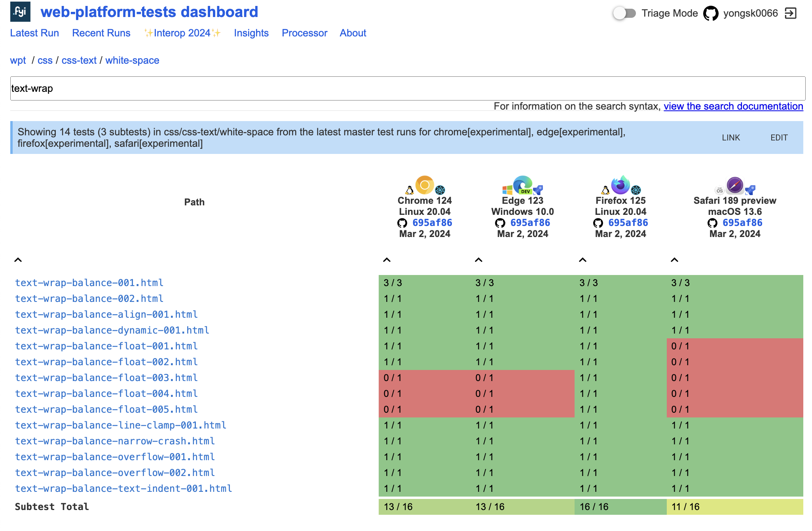The height and width of the screenshot is (531, 812).
Task: Click the LINK button in banner
Action: point(730,138)
